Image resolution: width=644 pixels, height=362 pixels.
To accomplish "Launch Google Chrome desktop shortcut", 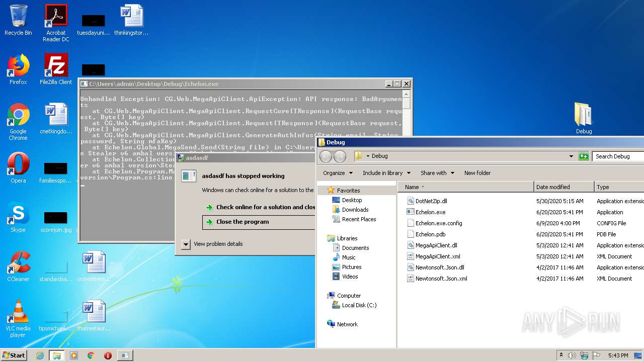I will coord(18,122).
